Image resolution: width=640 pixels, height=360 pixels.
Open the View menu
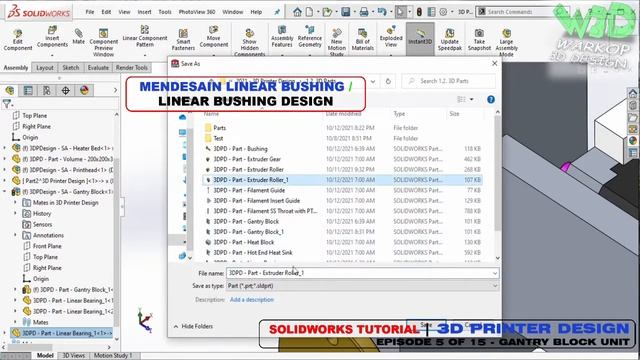point(124,12)
